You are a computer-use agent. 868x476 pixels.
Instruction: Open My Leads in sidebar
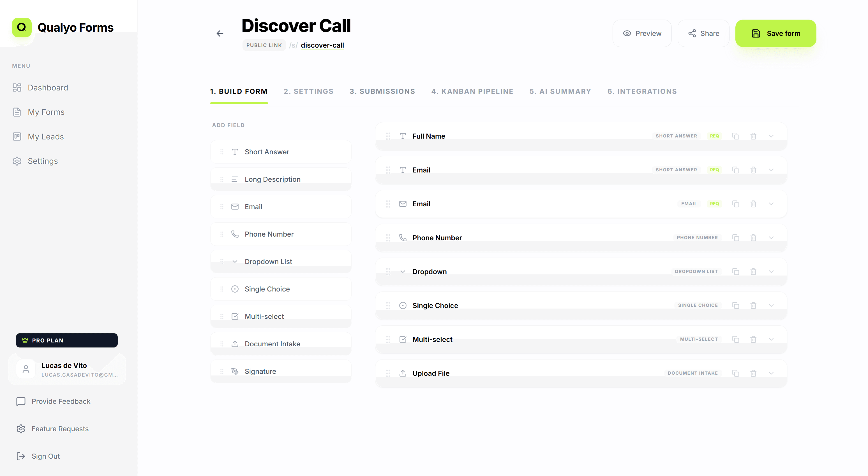click(x=45, y=136)
